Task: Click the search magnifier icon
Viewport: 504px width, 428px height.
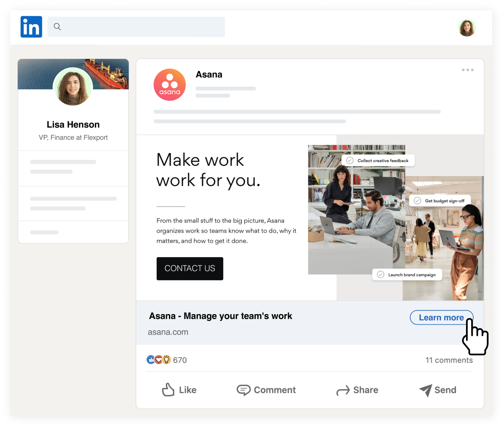Action: coord(57,27)
